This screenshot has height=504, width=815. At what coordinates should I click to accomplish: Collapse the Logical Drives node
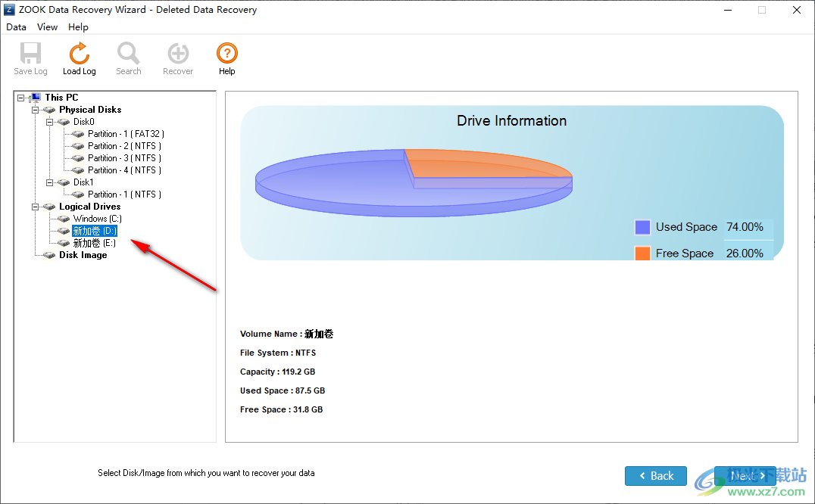point(35,206)
